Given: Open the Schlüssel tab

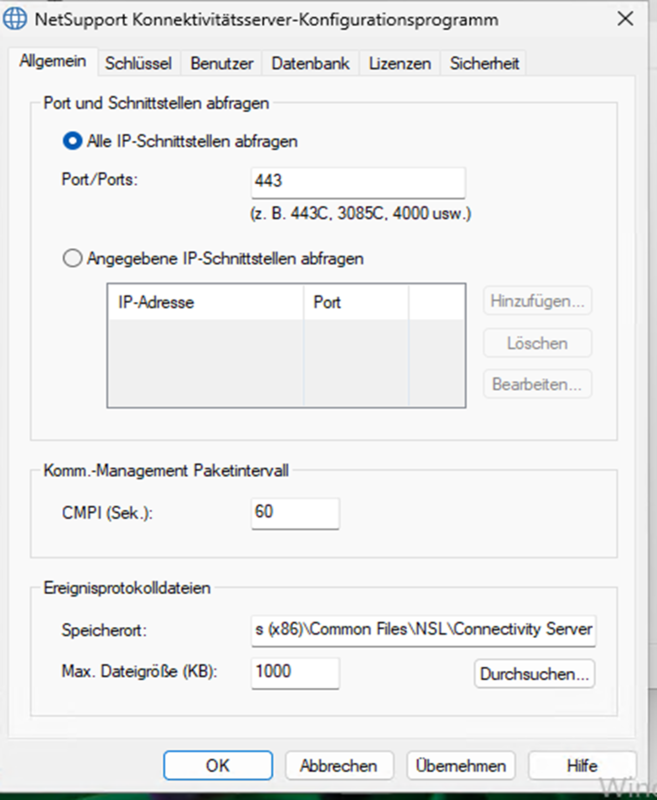Looking at the screenshot, I should pos(138,63).
